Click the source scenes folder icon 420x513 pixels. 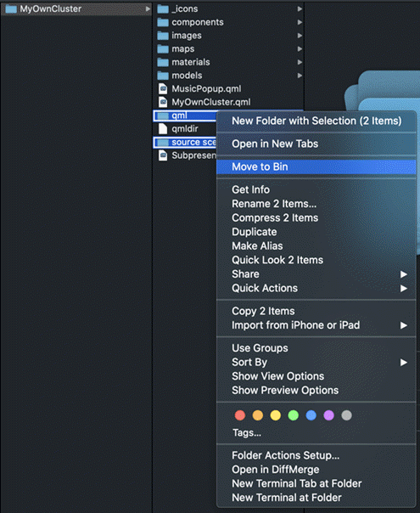point(163,143)
